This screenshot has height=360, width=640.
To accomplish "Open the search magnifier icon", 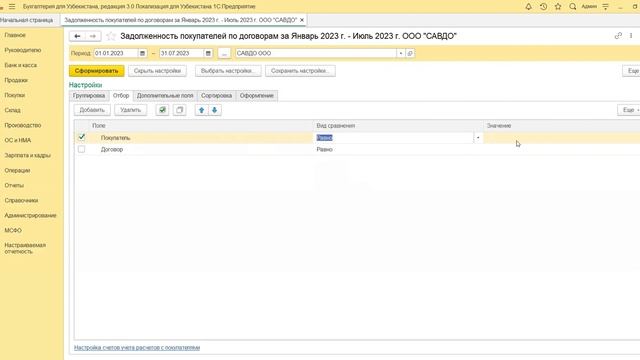I will [573, 7].
